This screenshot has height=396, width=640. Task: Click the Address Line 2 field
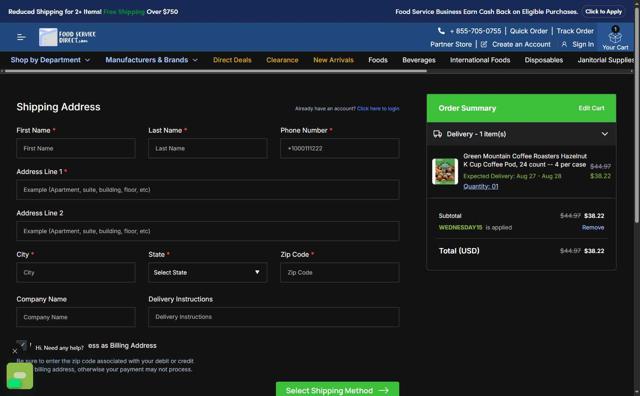click(208, 231)
